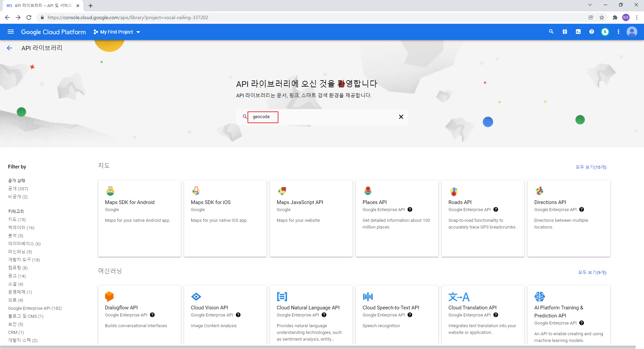Screen dimensions: 644x349
Task: Open the tab search chevron in title bar
Action: 590,5
